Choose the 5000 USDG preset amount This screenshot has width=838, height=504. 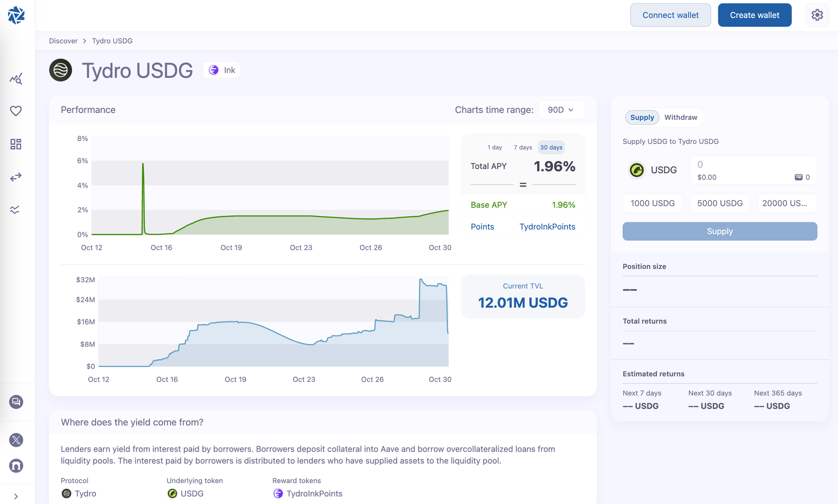click(x=720, y=203)
